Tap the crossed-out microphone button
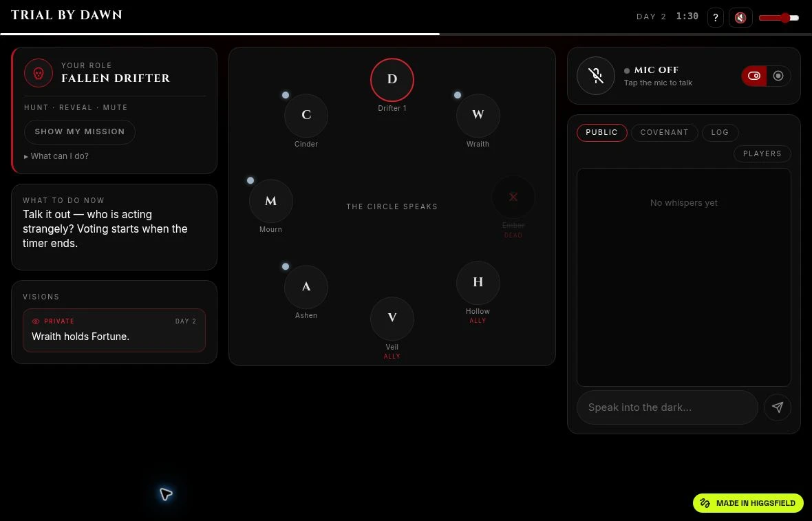The width and height of the screenshot is (812, 521). pos(595,76)
